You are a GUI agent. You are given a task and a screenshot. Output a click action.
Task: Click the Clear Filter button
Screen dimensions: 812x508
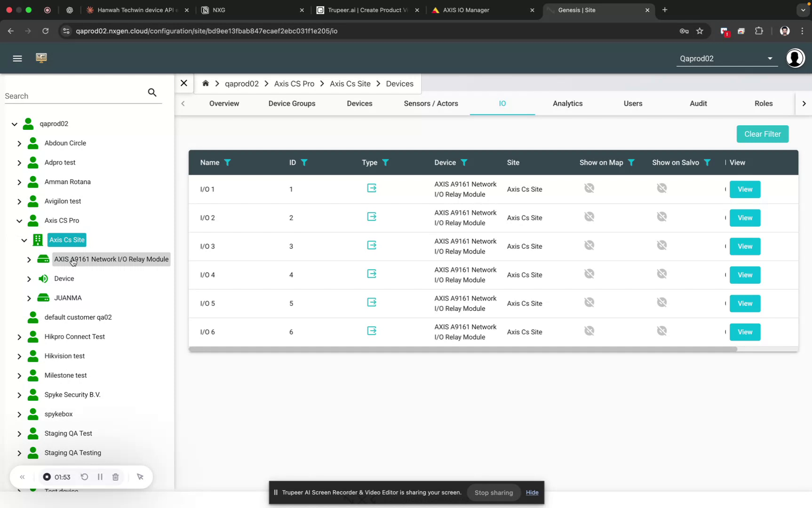click(762, 134)
